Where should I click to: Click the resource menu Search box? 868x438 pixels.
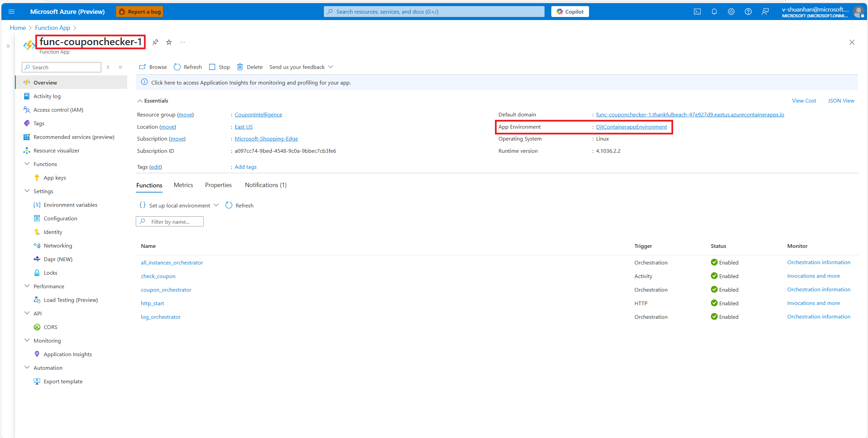coord(61,67)
